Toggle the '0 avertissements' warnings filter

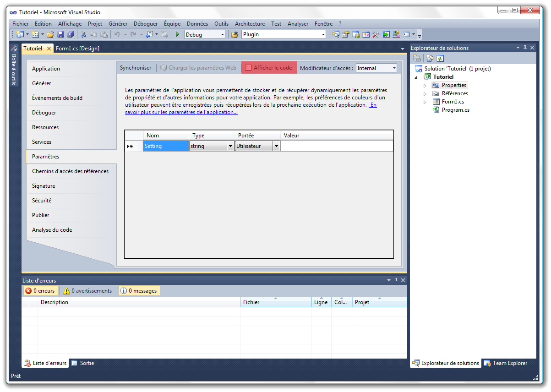(x=88, y=291)
